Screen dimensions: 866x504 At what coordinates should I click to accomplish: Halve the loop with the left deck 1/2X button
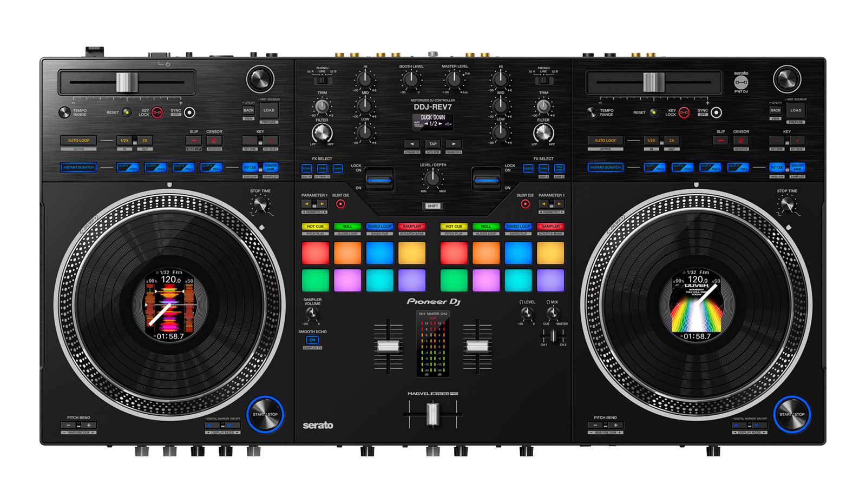click(124, 141)
